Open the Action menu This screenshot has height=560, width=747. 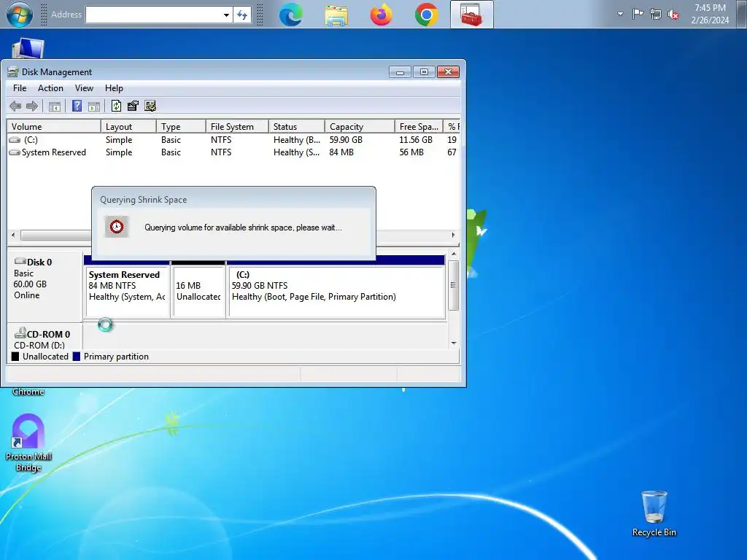point(50,88)
